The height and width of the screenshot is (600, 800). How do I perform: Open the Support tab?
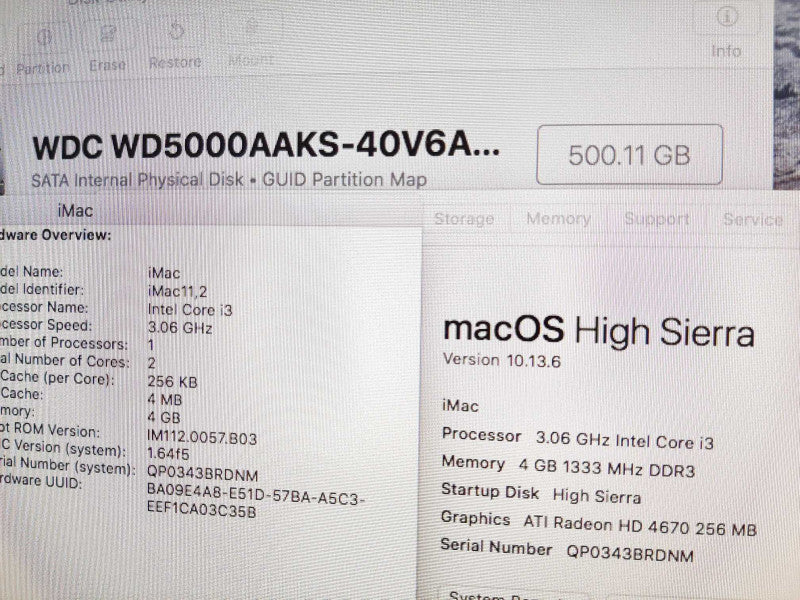[657, 218]
